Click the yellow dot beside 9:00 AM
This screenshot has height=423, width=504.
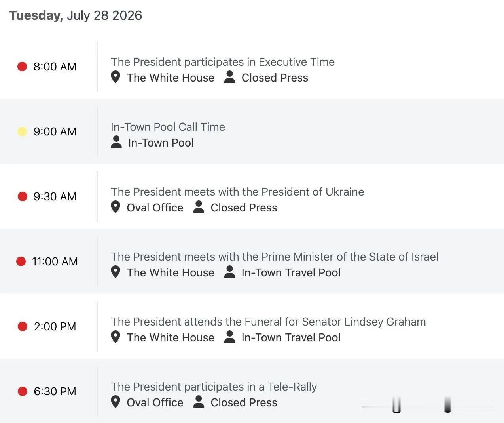22,131
